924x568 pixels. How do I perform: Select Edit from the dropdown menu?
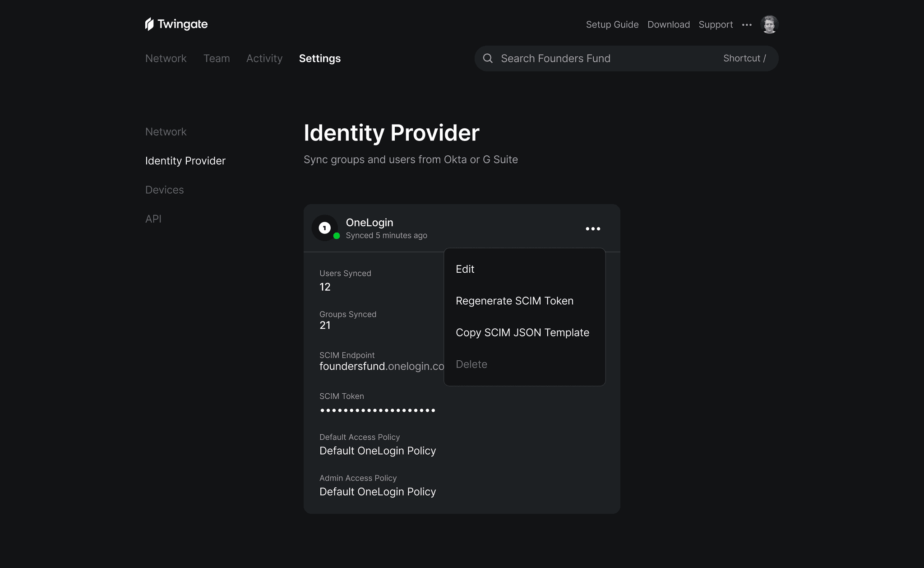point(465,269)
